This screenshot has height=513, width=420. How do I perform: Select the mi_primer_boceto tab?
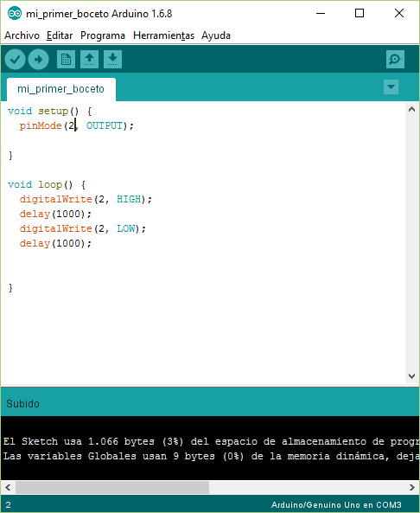pyautogui.click(x=61, y=89)
